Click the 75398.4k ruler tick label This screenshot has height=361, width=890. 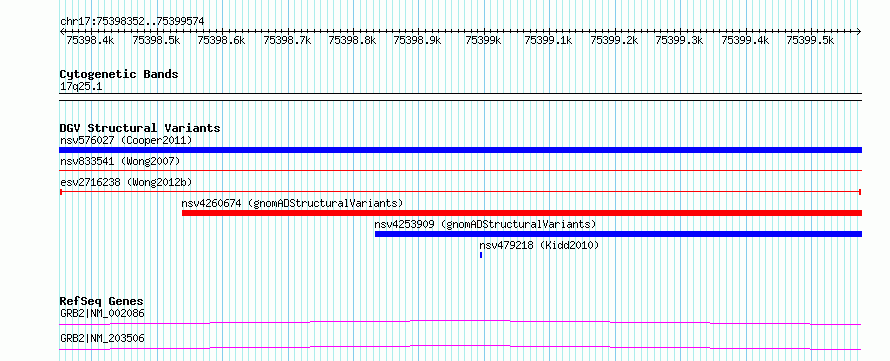(x=90, y=40)
